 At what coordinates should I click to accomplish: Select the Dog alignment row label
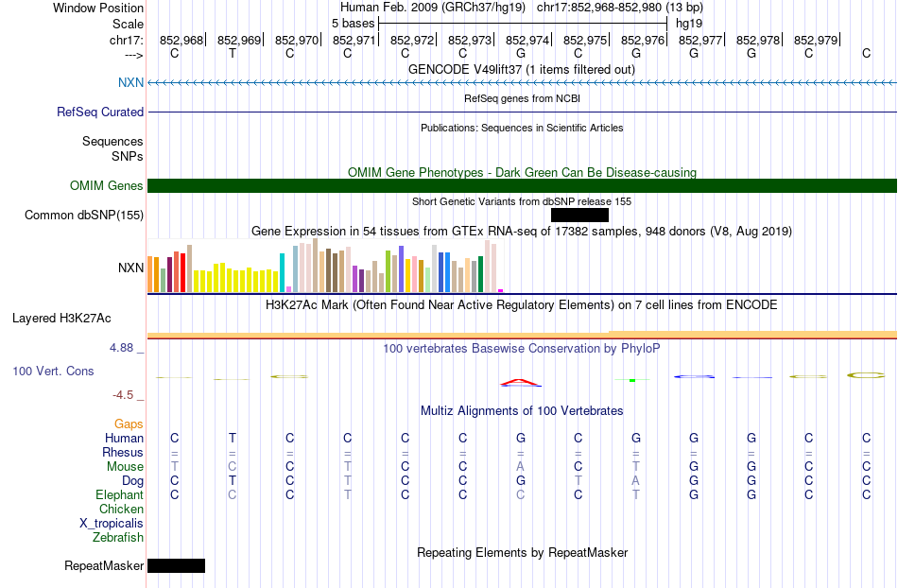[x=132, y=481]
